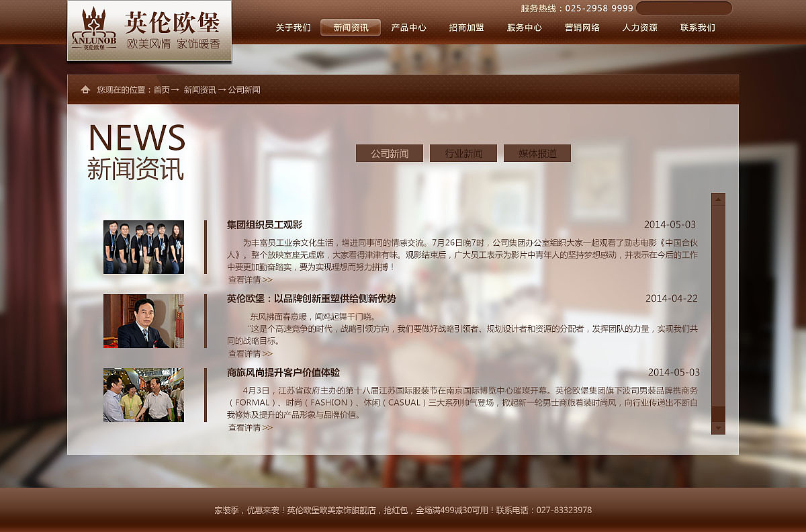Open the handshake event photo thumbnail

coord(144,395)
